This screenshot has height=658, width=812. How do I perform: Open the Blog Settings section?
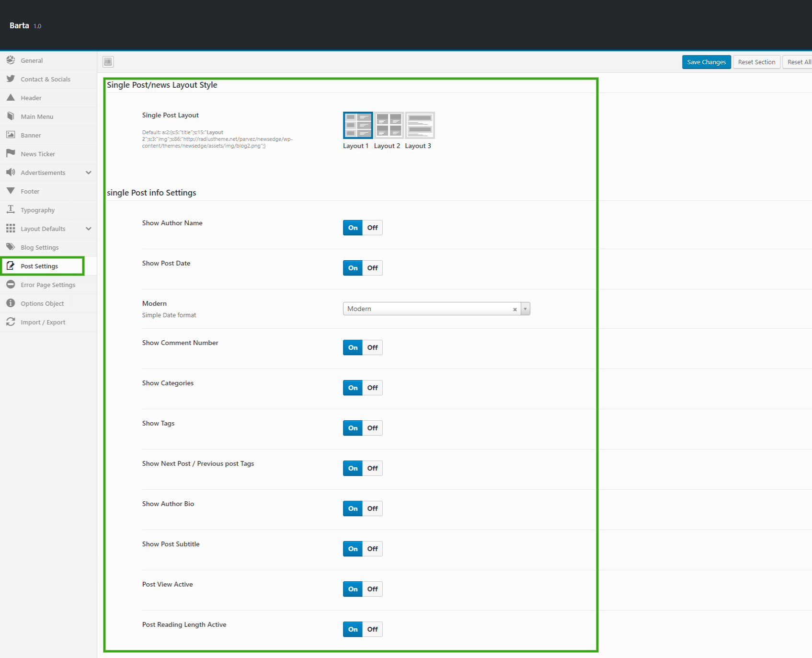(x=48, y=247)
